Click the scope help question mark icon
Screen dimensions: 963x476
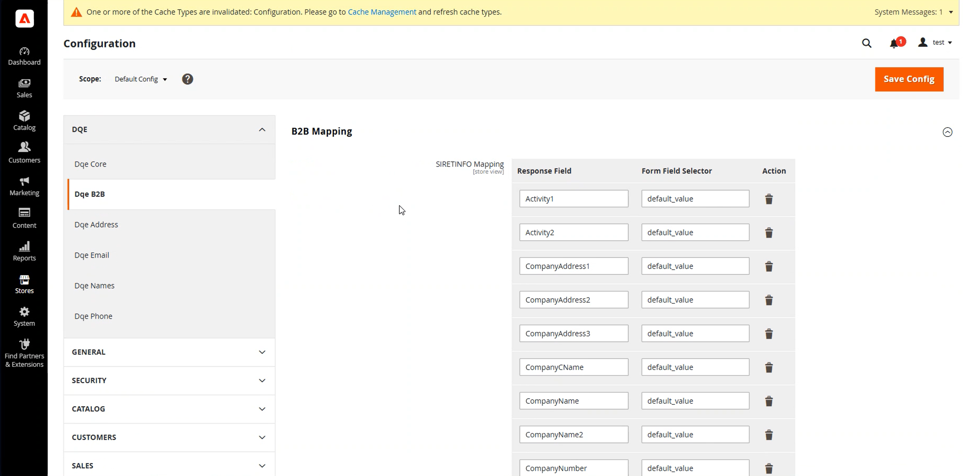(187, 79)
